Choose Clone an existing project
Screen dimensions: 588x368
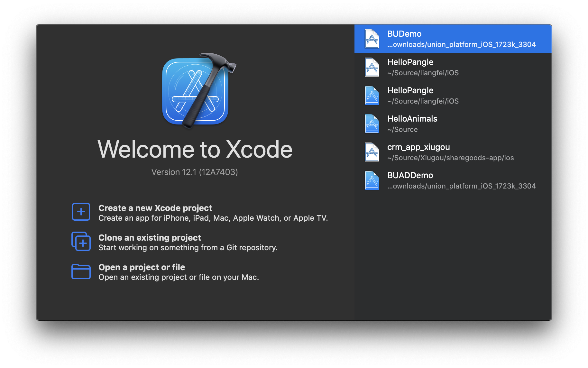tap(150, 238)
